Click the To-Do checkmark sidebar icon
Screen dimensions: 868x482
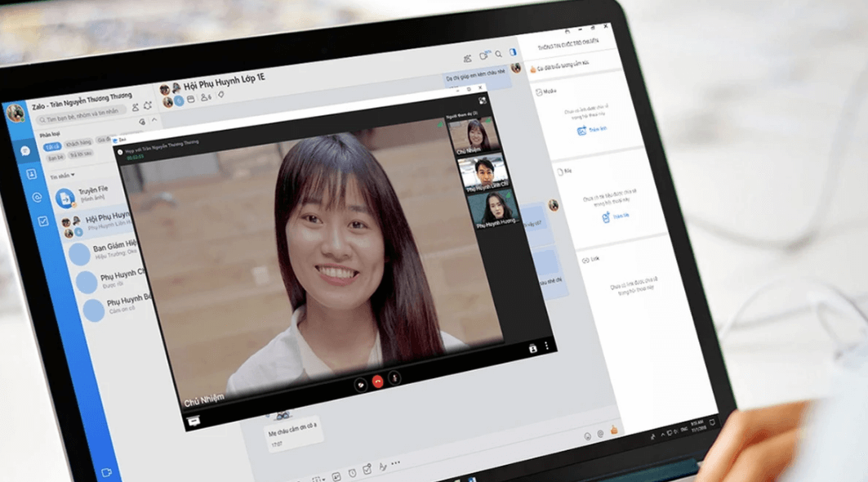pyautogui.click(x=42, y=221)
